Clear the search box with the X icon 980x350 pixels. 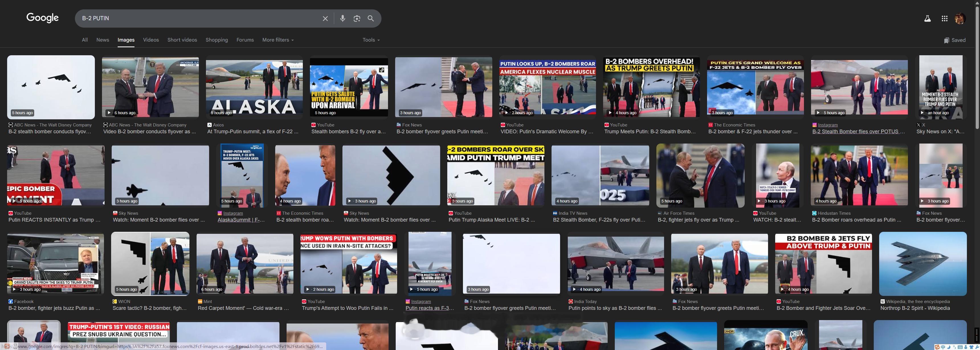pyautogui.click(x=325, y=18)
